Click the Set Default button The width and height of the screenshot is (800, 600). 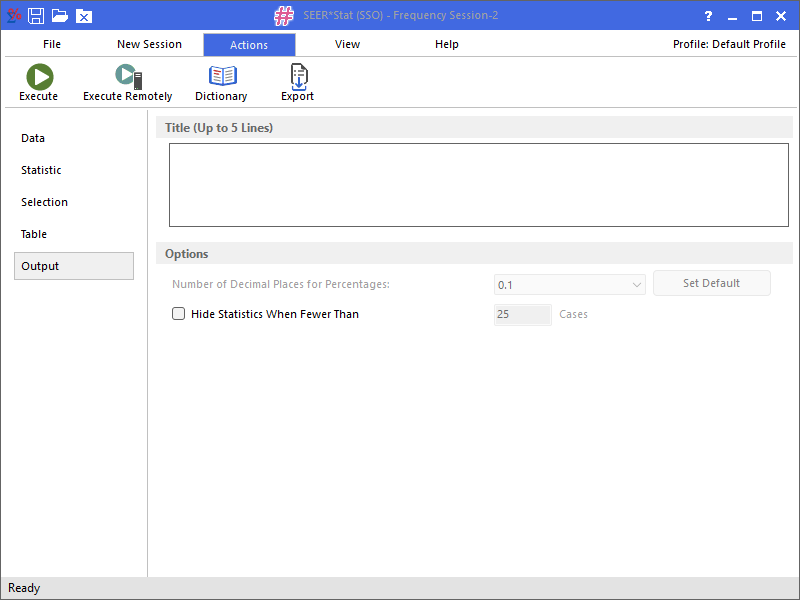click(x=711, y=283)
